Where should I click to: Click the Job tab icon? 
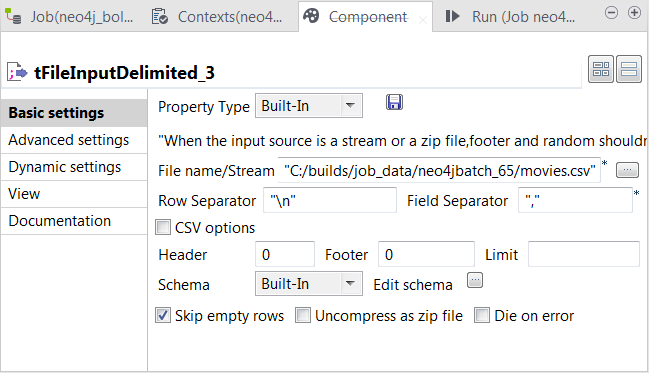click(13, 17)
